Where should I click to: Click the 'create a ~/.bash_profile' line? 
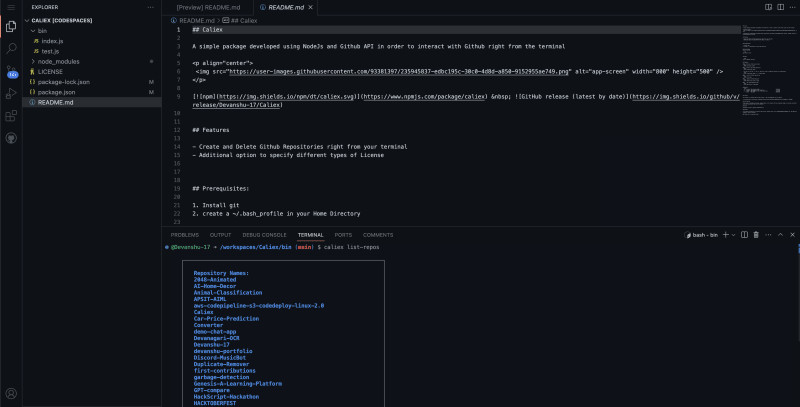pos(276,213)
